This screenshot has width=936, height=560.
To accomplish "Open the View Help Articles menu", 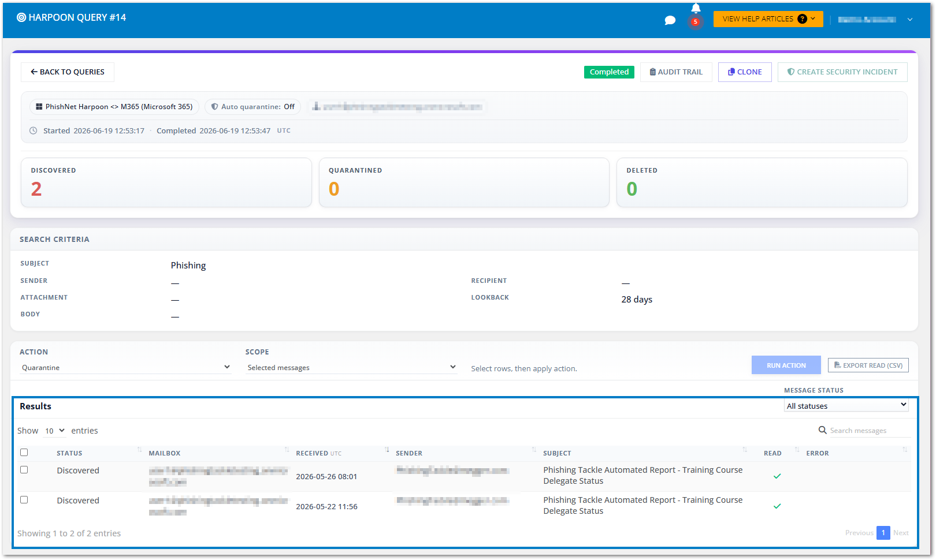I will click(x=768, y=19).
